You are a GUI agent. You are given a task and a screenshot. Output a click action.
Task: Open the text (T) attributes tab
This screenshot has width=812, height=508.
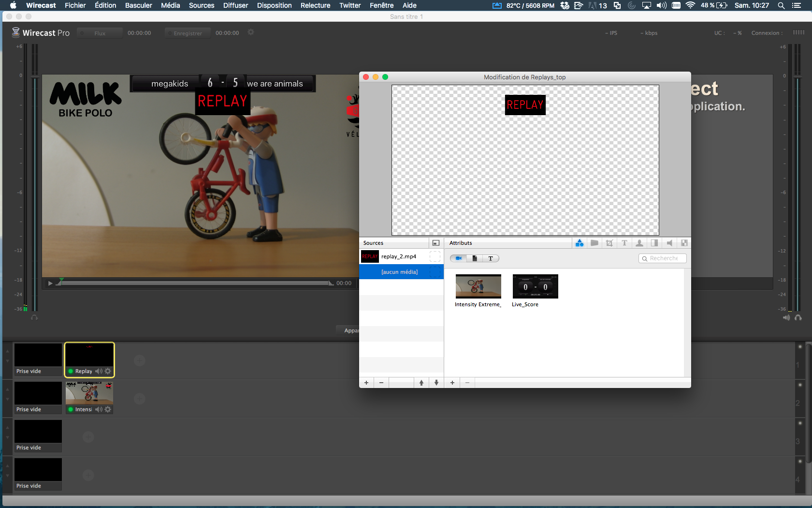pyautogui.click(x=624, y=243)
